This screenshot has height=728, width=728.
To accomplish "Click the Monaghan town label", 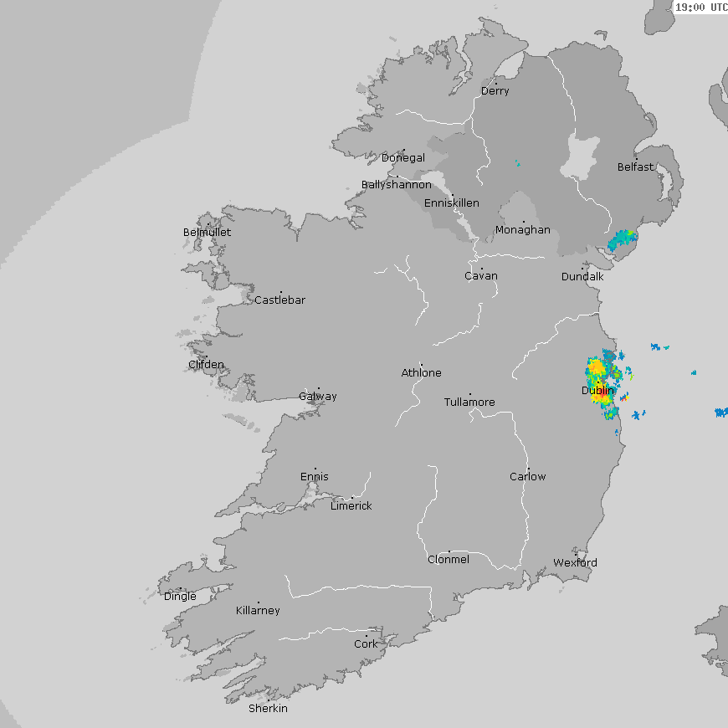I will click(x=523, y=230).
